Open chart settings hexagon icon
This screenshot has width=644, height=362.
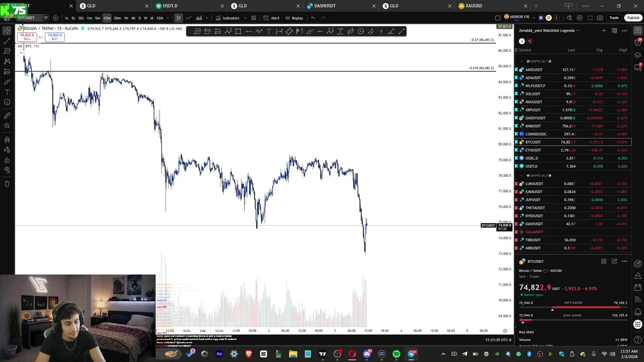(580, 18)
